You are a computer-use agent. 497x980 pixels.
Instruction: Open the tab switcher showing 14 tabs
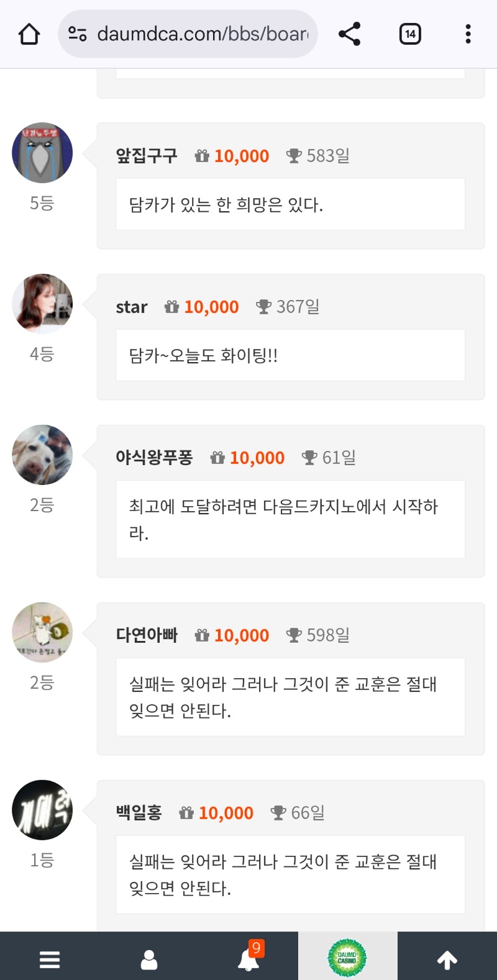pyautogui.click(x=410, y=34)
